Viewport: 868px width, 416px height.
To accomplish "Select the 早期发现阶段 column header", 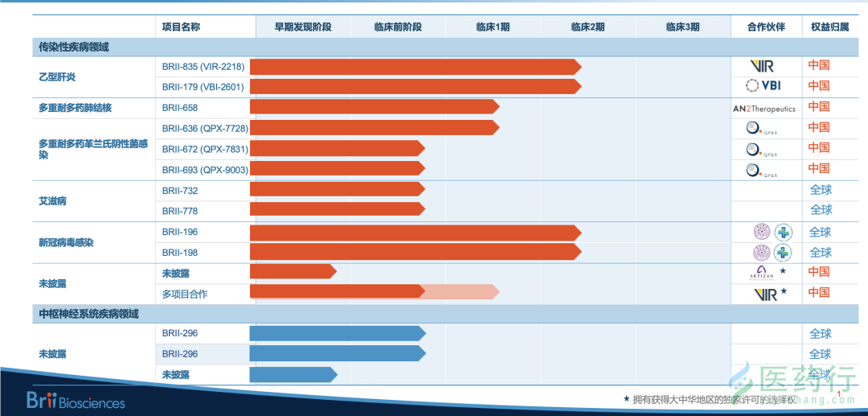I will tap(302, 27).
